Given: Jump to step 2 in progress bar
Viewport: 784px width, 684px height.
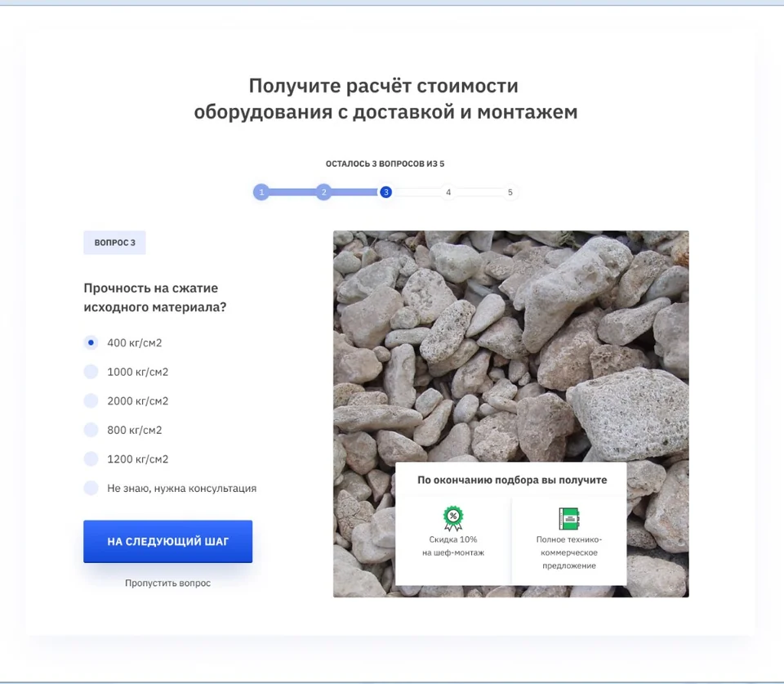Looking at the screenshot, I should (323, 192).
